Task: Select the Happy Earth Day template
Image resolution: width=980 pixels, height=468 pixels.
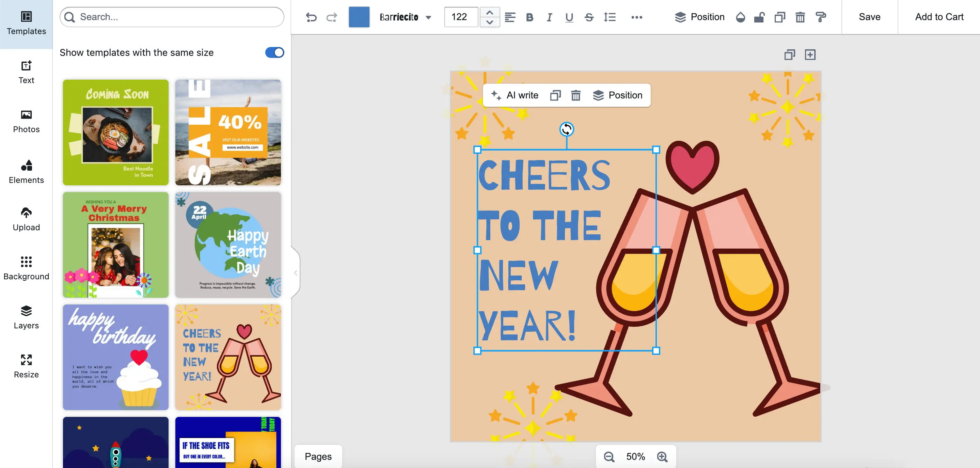Action: coord(228,245)
